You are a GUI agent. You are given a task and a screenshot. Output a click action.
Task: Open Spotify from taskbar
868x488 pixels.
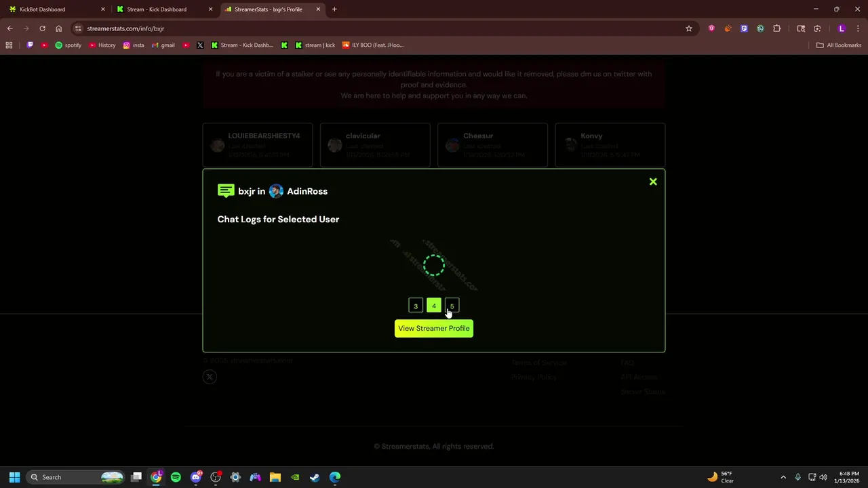point(176,477)
